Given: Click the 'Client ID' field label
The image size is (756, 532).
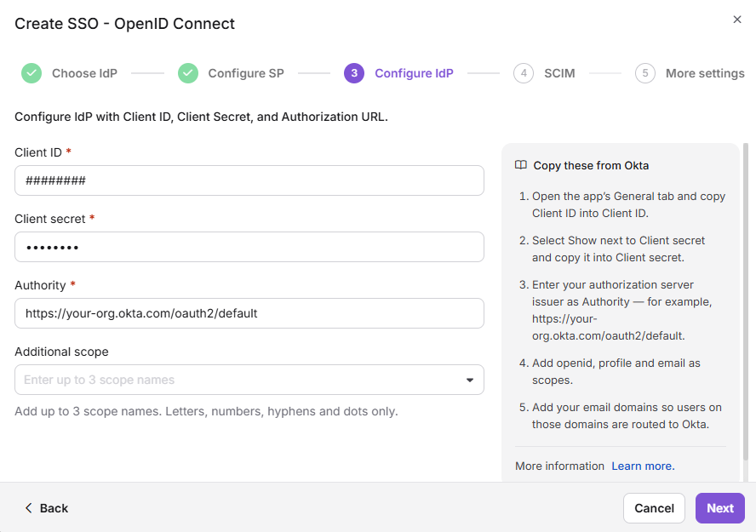Looking at the screenshot, I should (38, 152).
